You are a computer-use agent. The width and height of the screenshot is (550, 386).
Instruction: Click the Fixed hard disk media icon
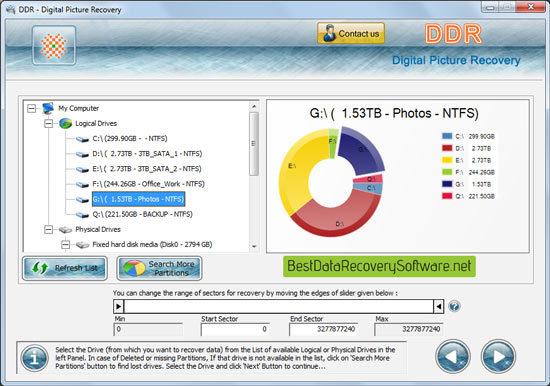(x=82, y=245)
